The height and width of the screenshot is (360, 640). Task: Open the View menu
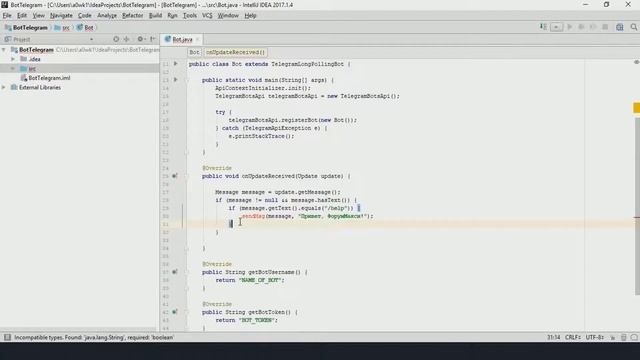pos(38,16)
